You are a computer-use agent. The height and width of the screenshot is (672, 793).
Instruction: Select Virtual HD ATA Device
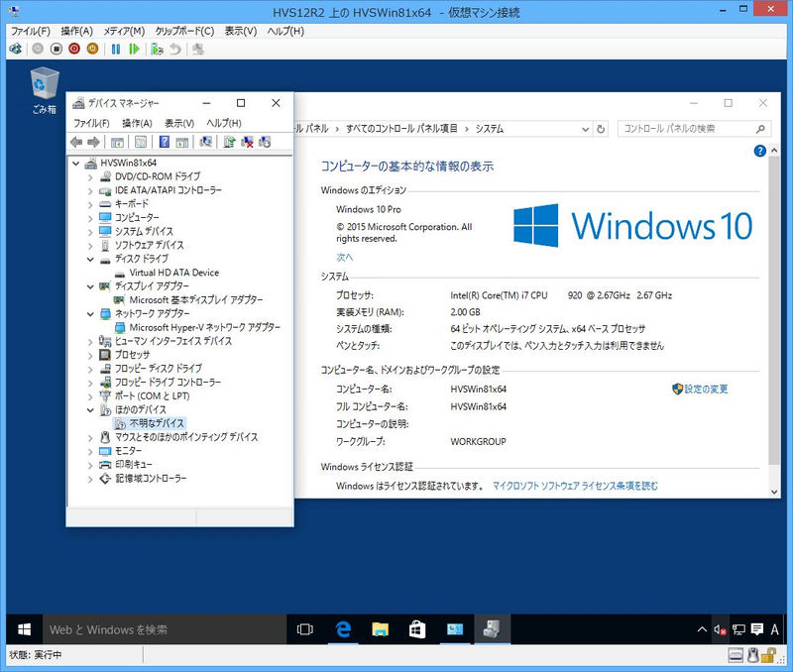[174, 273]
